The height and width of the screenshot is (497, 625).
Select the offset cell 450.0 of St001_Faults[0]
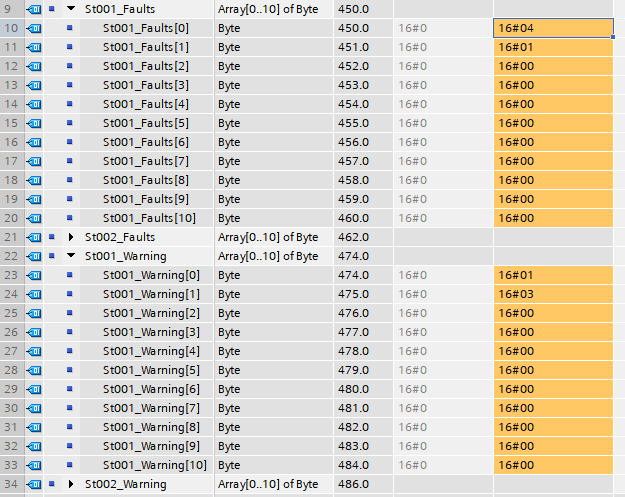[363, 28]
